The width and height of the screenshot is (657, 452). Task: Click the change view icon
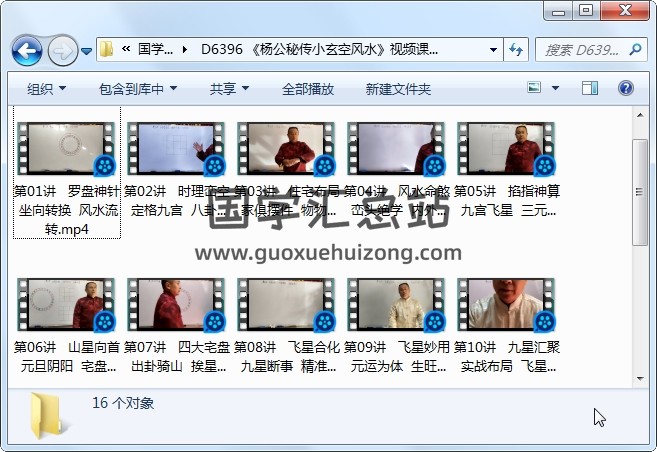pos(534,88)
